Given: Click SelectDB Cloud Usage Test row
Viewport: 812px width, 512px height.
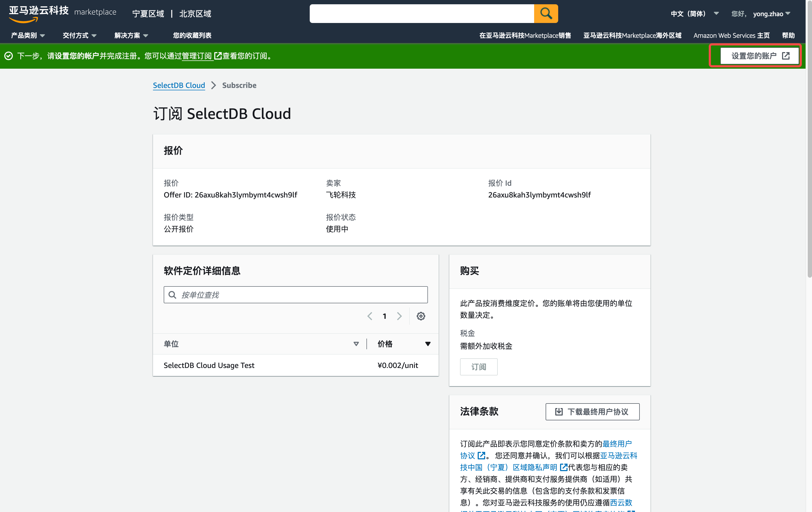Looking at the screenshot, I should [x=296, y=366].
